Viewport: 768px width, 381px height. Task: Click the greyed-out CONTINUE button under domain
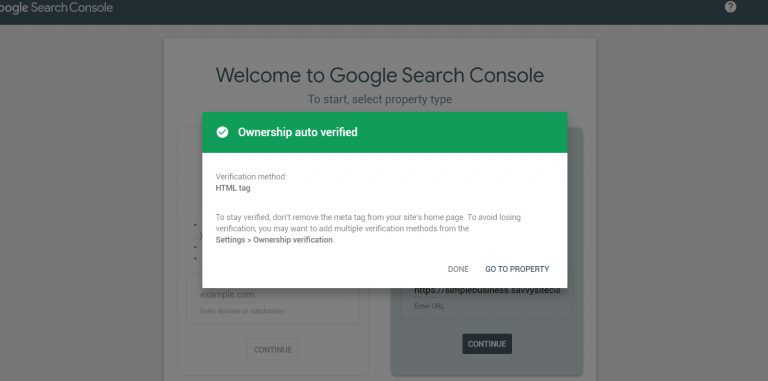[x=273, y=350]
